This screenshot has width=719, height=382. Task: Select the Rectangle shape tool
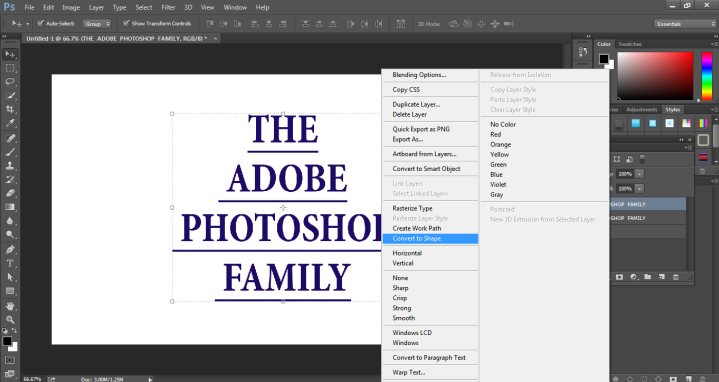[10, 291]
